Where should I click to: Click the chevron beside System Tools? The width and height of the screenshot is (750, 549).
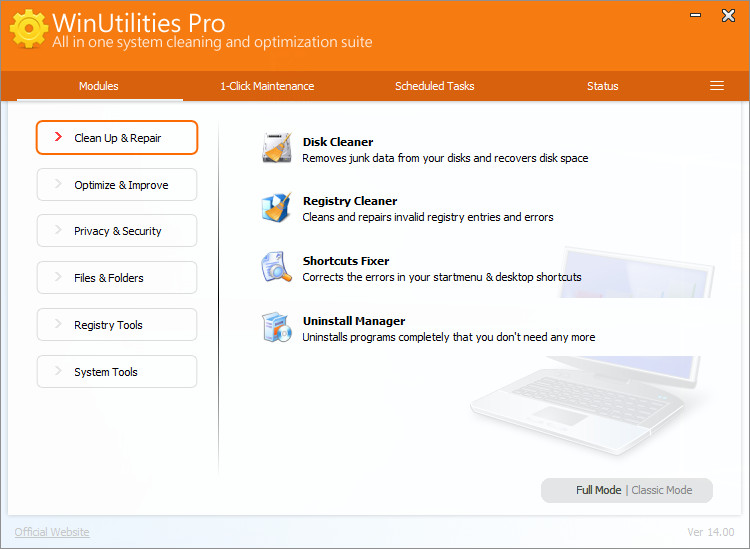(58, 371)
